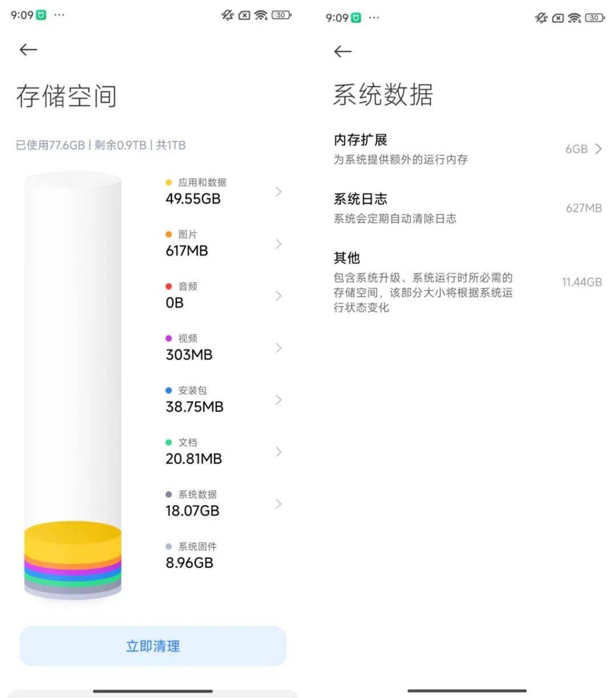The image size is (616, 698).
Task: Tap back arrow on 存储空间 page
Action: [28, 50]
